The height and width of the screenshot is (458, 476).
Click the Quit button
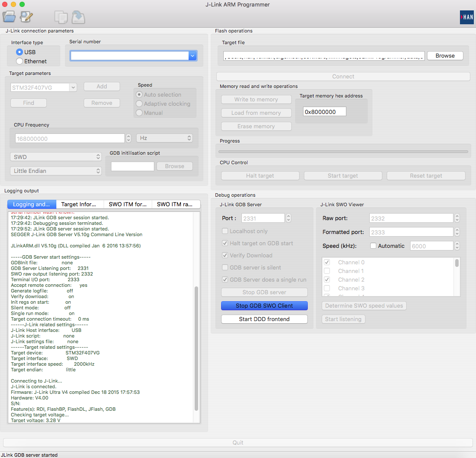[238, 442]
